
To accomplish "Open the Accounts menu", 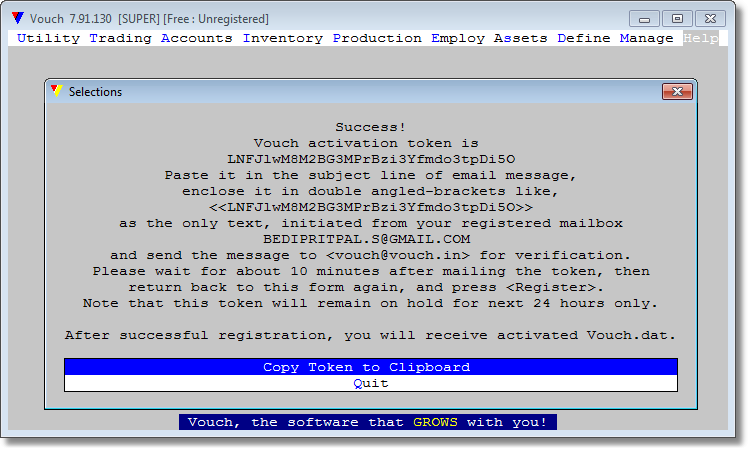I will pos(197,38).
